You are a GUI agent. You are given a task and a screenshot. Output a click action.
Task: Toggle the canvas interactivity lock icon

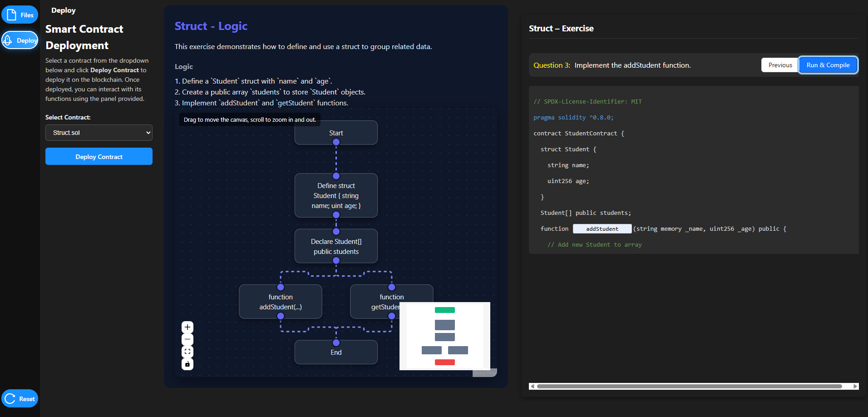[187, 364]
